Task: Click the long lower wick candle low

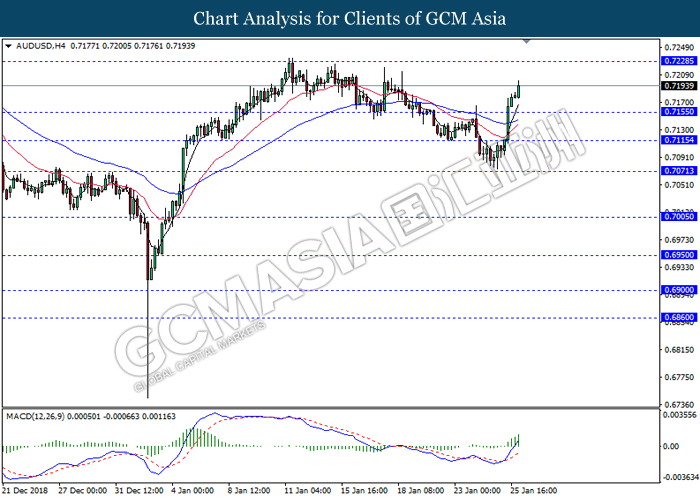Action: [148, 396]
